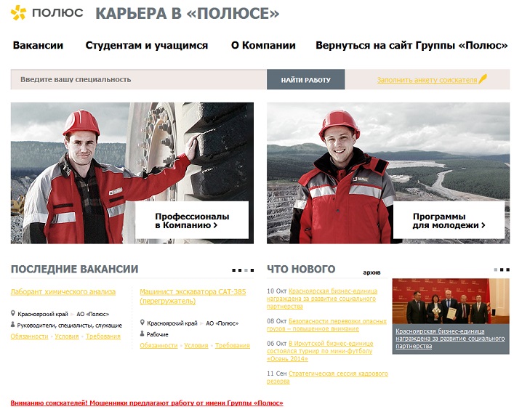Open Условия link for Лаборант vacancy

(67, 336)
